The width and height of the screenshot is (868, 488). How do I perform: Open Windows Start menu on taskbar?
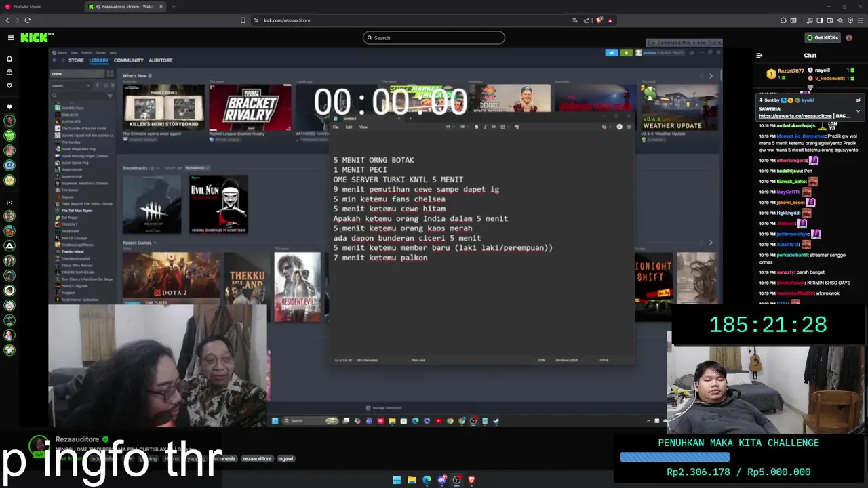[397, 480]
